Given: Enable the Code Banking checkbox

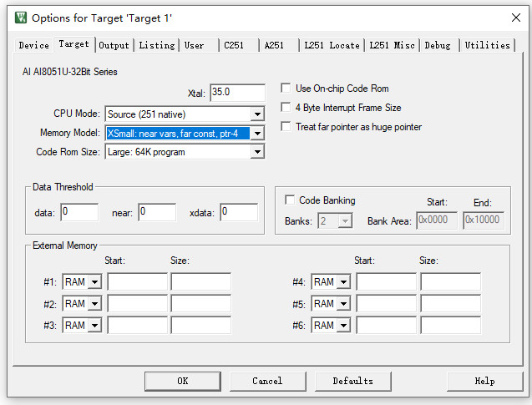Looking at the screenshot, I should click(x=290, y=200).
